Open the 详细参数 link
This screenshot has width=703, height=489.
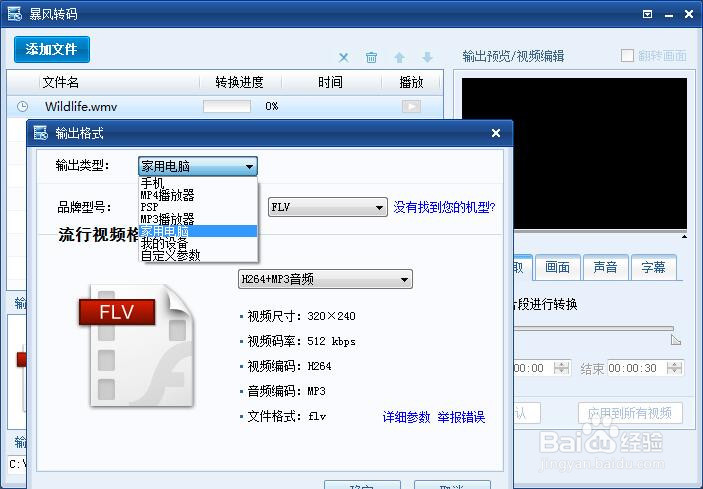406,417
